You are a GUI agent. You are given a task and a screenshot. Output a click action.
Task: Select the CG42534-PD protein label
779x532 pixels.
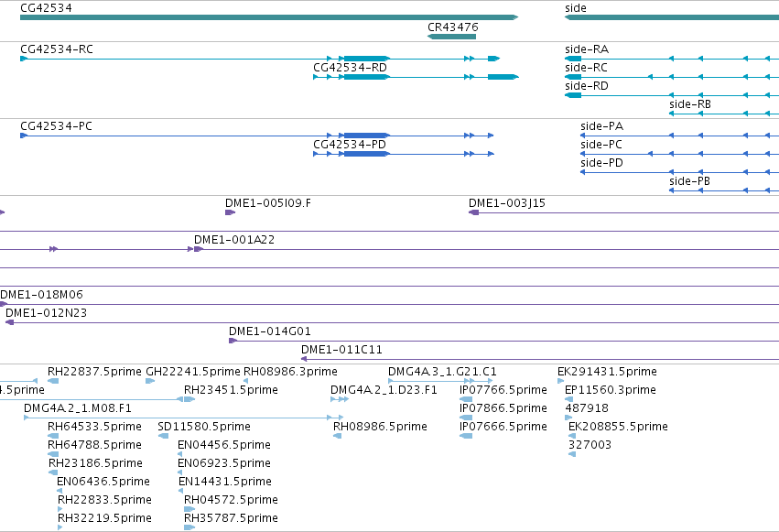pyautogui.click(x=350, y=145)
